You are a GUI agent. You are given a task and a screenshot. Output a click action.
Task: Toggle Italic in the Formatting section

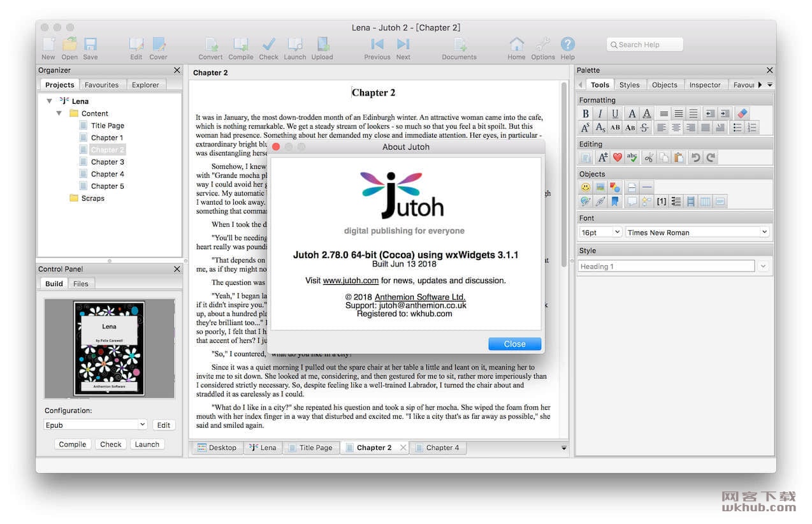pyautogui.click(x=600, y=113)
